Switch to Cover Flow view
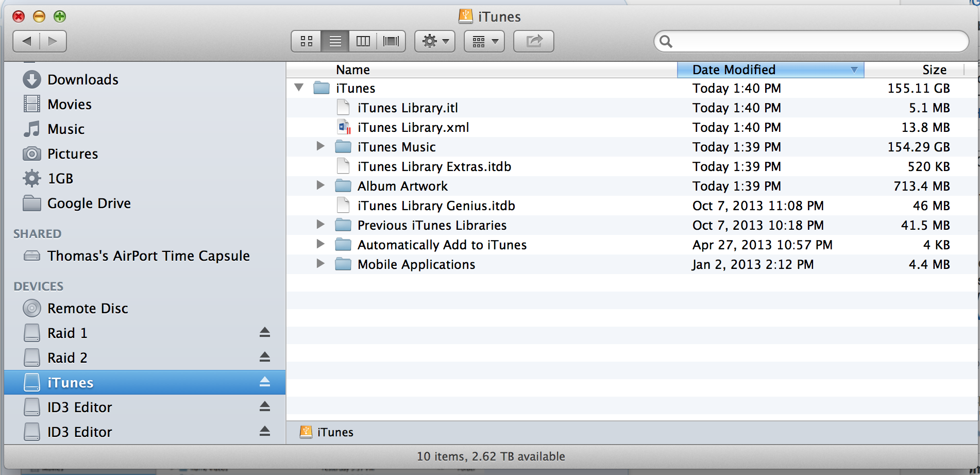The width and height of the screenshot is (980, 475). [391, 41]
